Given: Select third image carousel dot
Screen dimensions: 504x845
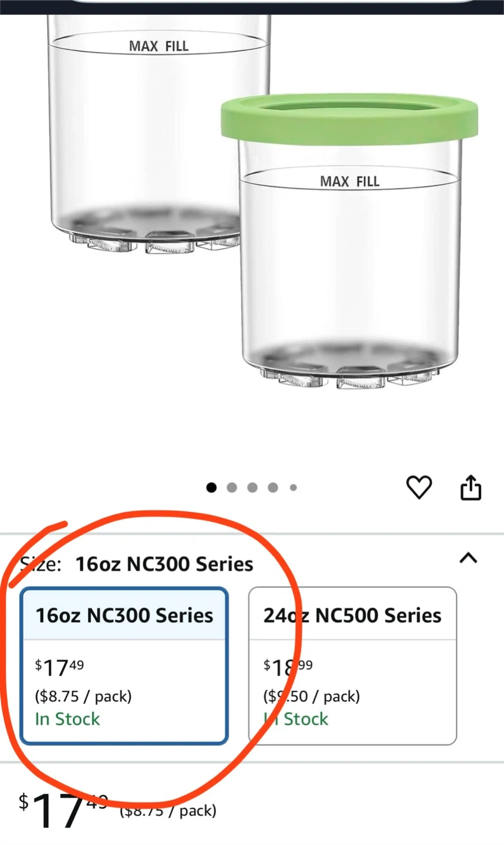Looking at the screenshot, I should pyautogui.click(x=252, y=488).
